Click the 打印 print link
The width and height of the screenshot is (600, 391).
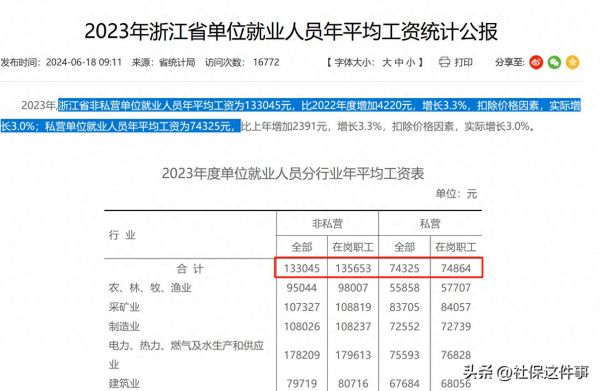[x=463, y=62]
